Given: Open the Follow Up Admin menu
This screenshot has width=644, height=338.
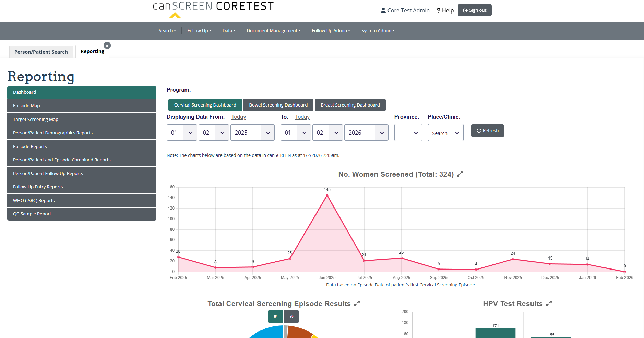Looking at the screenshot, I should click(331, 31).
